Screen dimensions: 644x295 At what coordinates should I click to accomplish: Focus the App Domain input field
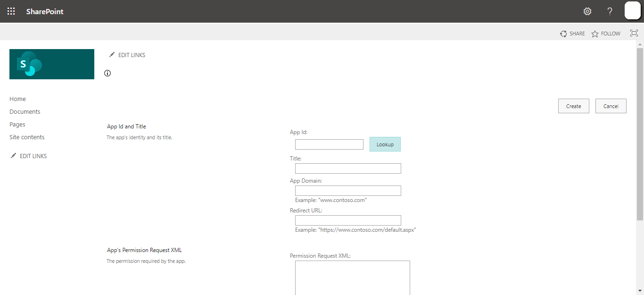348,191
